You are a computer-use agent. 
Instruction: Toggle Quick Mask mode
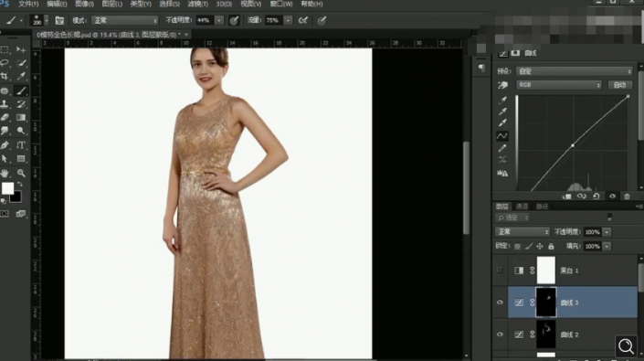click(4, 214)
